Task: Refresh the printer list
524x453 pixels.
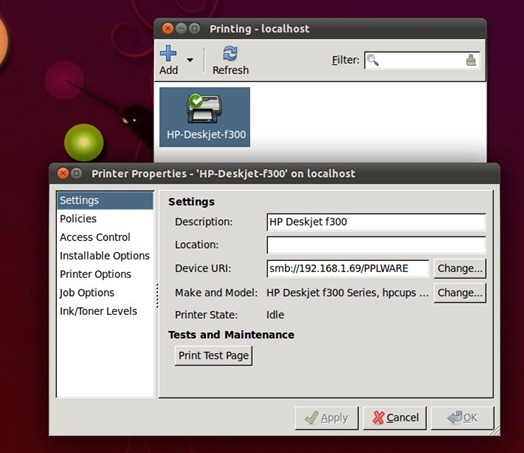Action: tap(230, 60)
